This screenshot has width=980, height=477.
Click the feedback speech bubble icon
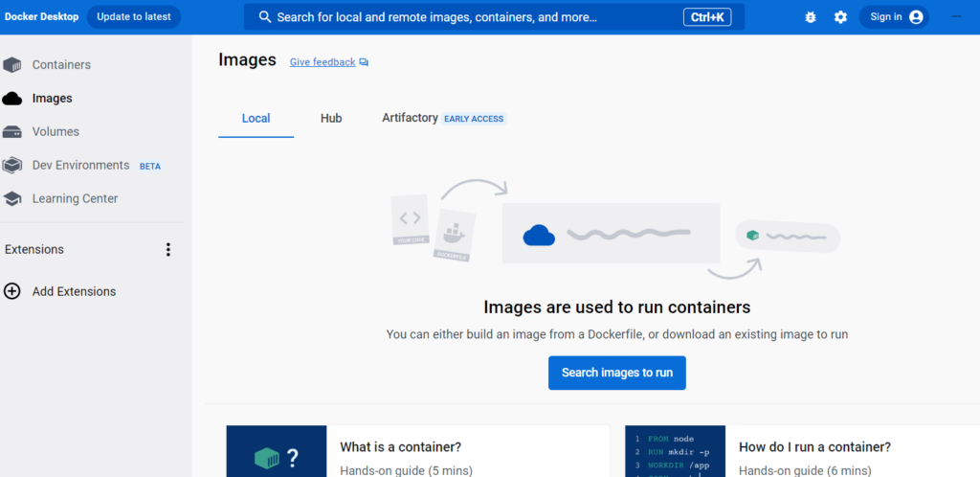tap(364, 62)
